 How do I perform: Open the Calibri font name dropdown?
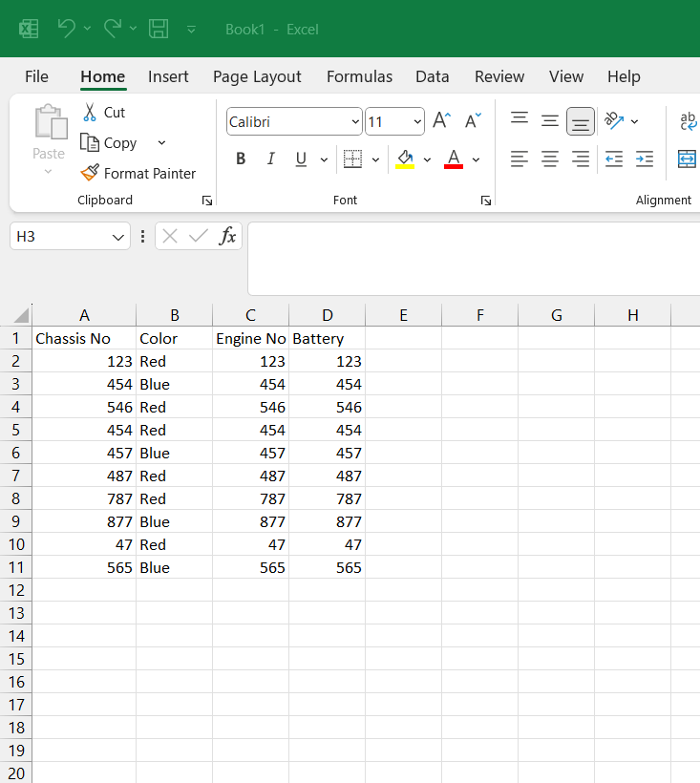[x=355, y=121]
